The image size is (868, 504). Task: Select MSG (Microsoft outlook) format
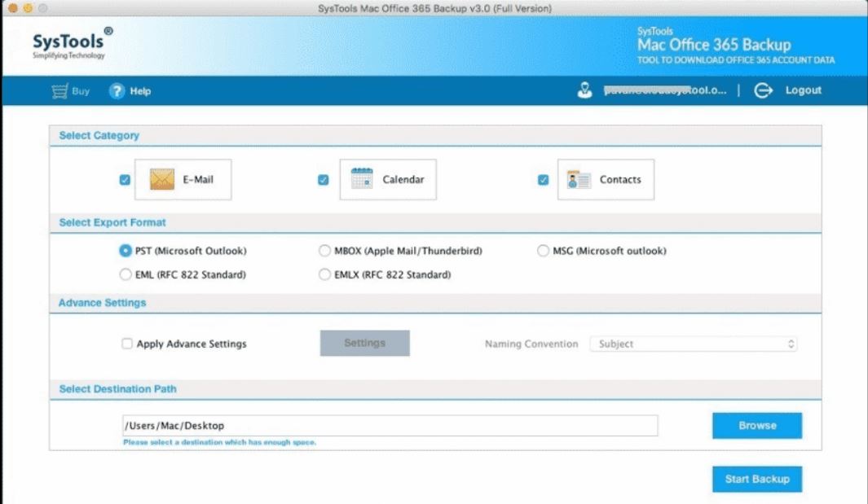543,251
